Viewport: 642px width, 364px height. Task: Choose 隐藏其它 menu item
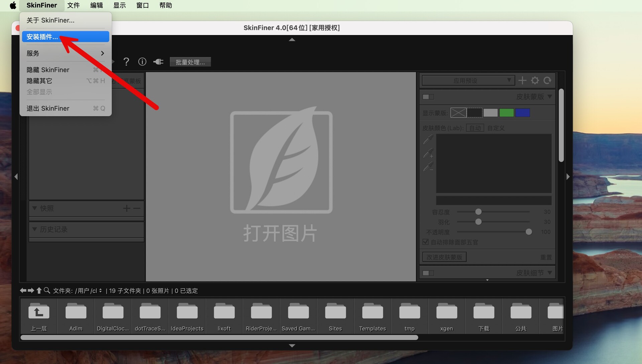point(66,81)
